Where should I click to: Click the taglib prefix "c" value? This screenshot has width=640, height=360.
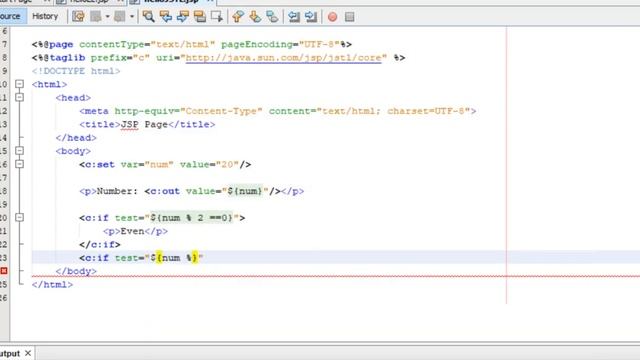[141, 58]
